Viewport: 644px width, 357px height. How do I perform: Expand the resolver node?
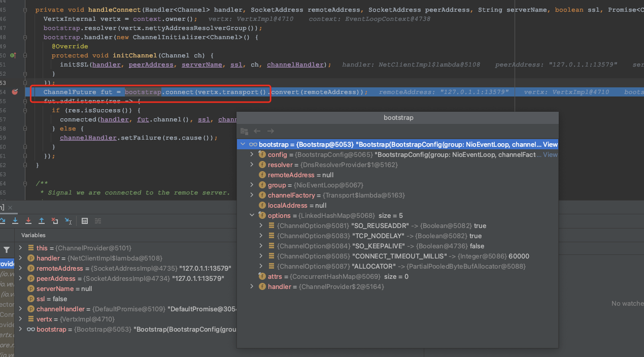coord(252,165)
